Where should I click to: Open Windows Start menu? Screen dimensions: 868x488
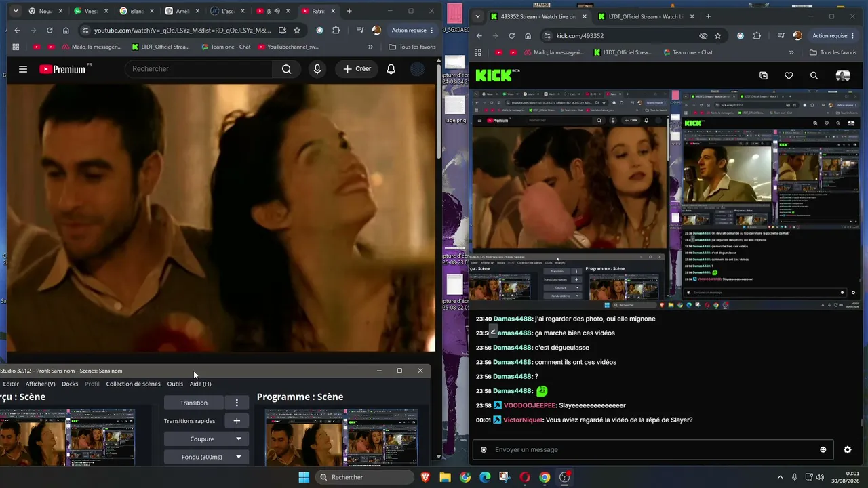click(x=304, y=477)
